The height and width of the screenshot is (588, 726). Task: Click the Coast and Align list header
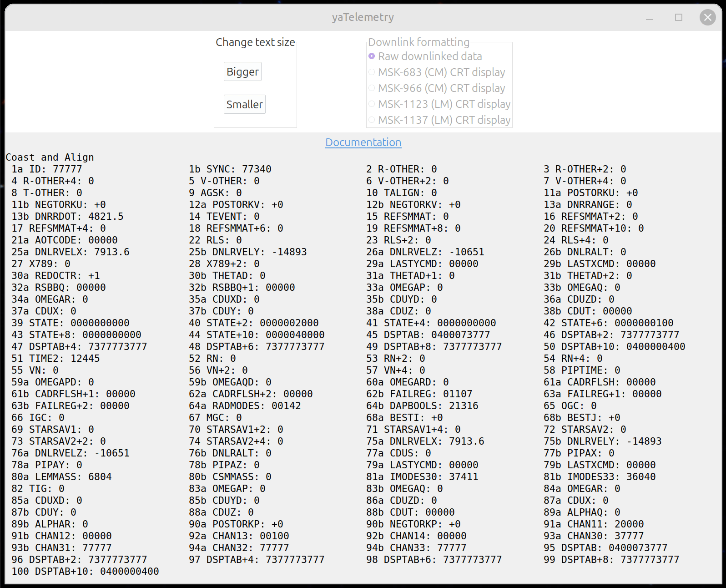[50, 157]
